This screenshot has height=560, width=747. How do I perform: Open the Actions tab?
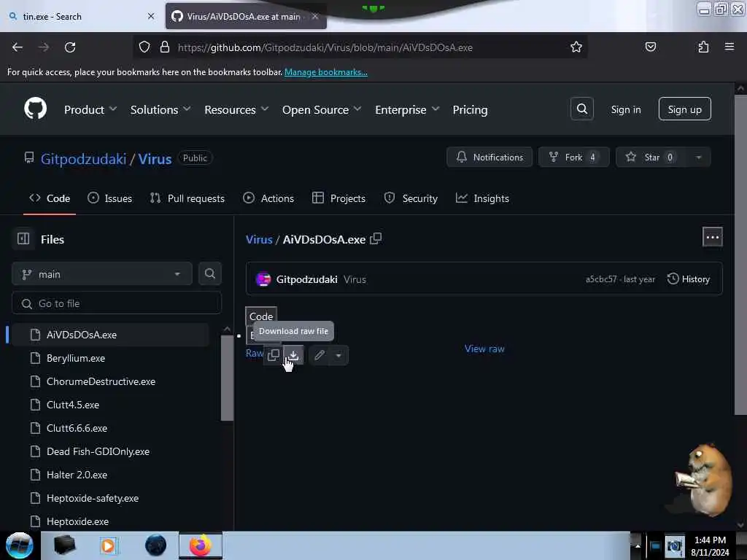[268, 198]
